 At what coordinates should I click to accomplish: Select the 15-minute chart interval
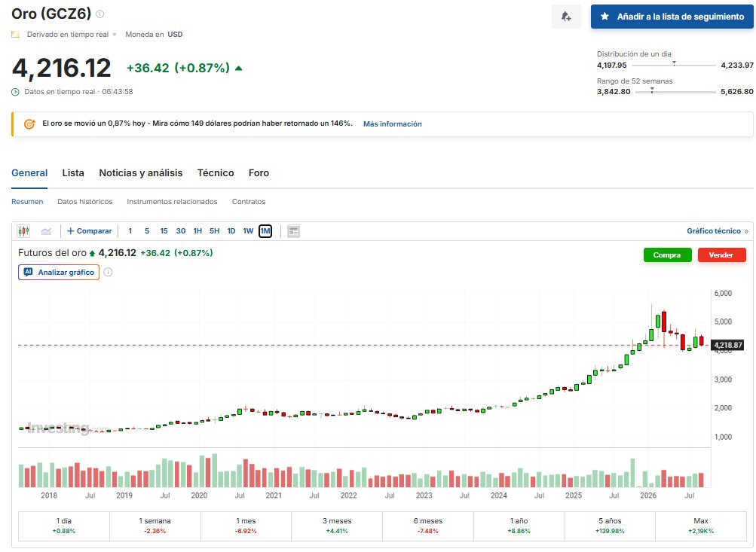164,231
